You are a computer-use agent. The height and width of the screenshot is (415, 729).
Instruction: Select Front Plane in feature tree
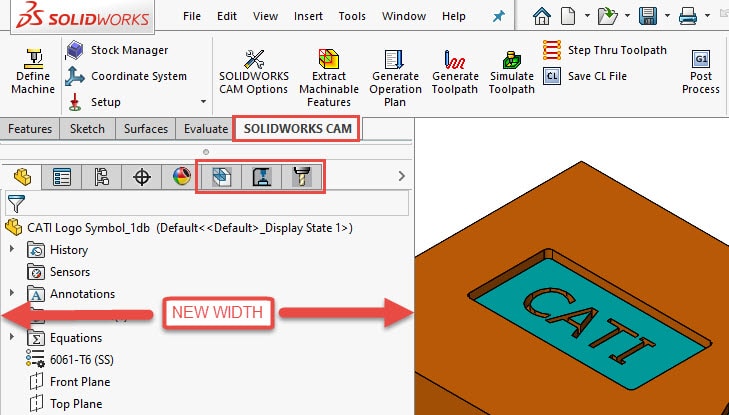(79, 382)
